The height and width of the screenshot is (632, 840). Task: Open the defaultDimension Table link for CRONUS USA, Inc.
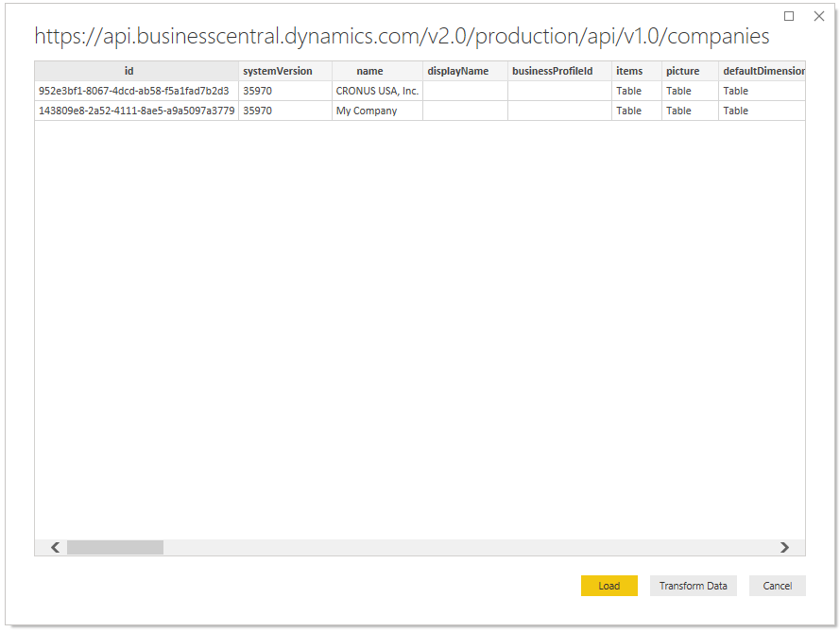[x=735, y=91]
